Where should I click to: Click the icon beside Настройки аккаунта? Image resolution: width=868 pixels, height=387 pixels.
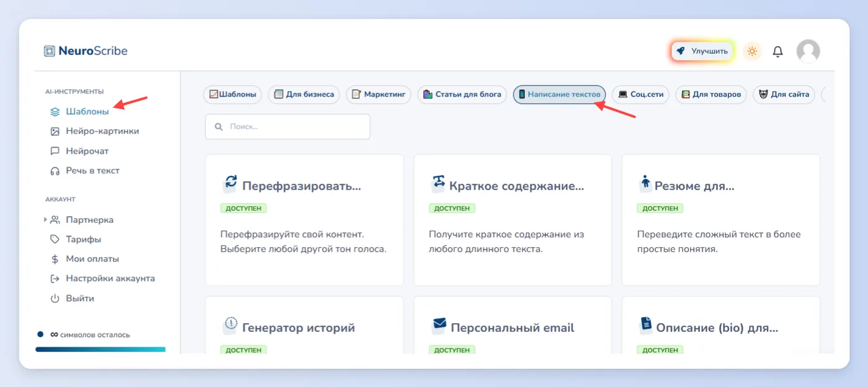(55, 279)
